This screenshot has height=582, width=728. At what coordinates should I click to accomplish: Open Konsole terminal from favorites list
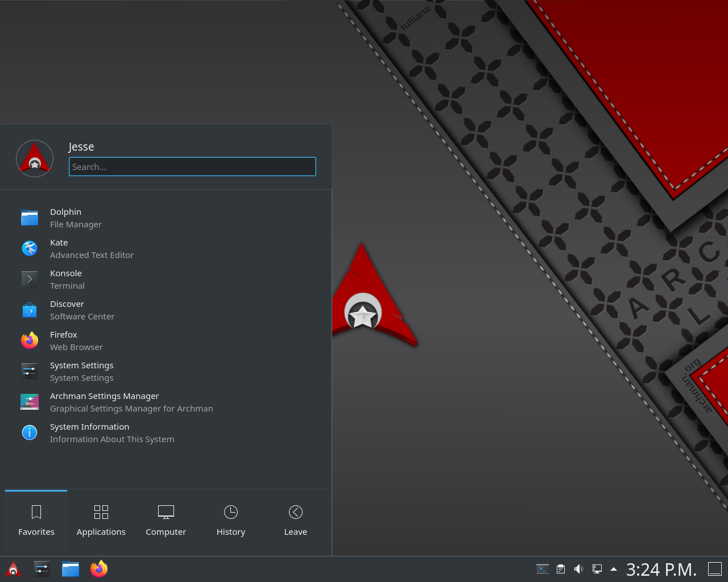point(166,279)
